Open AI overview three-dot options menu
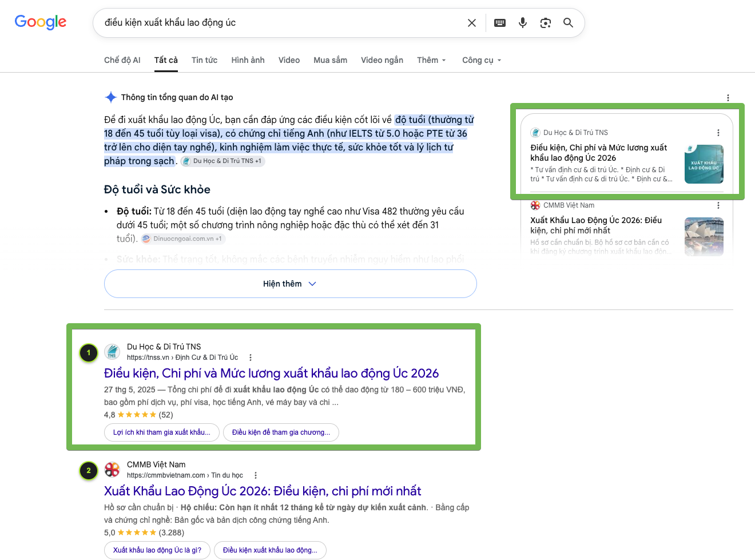 coord(728,98)
